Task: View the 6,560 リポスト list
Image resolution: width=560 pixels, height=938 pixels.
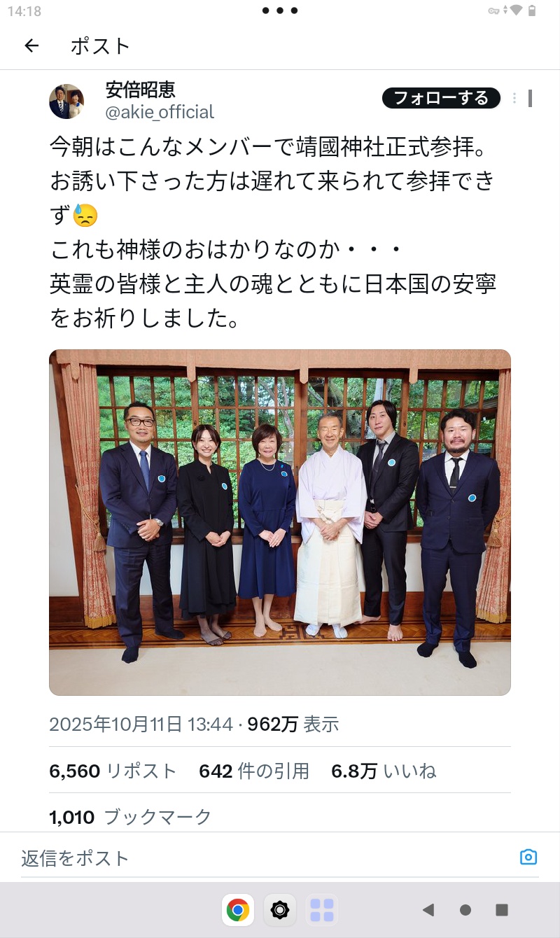Action: tap(113, 771)
